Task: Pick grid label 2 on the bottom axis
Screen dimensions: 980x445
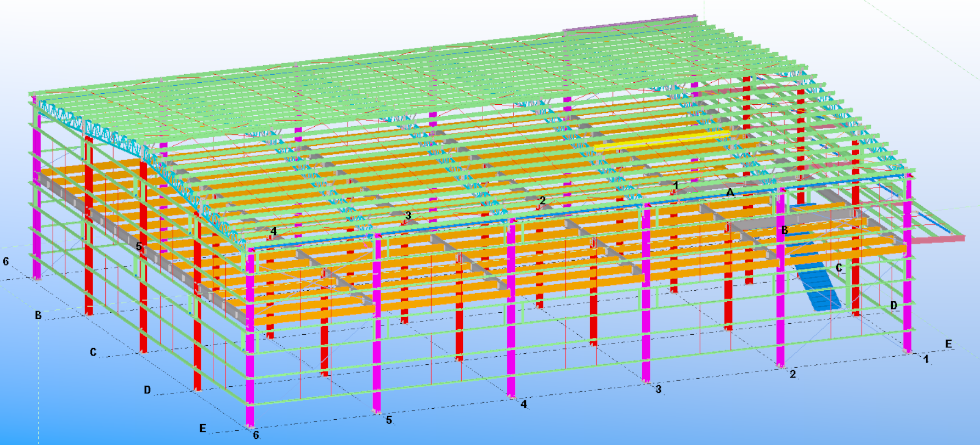Action: click(792, 374)
